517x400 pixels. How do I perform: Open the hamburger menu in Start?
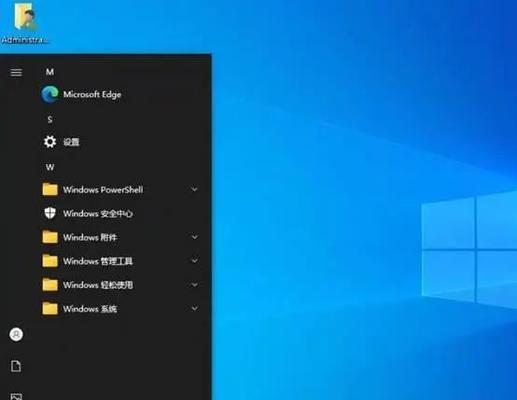(x=16, y=72)
